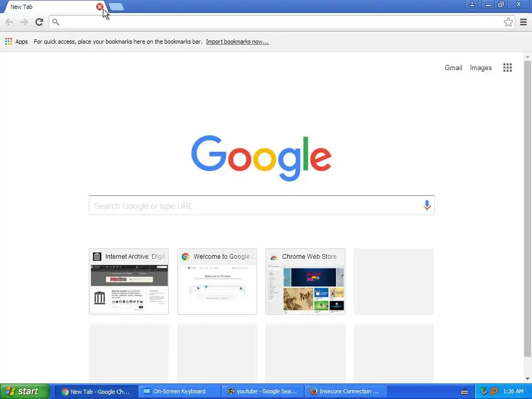Close the New Tab tab

99,7
